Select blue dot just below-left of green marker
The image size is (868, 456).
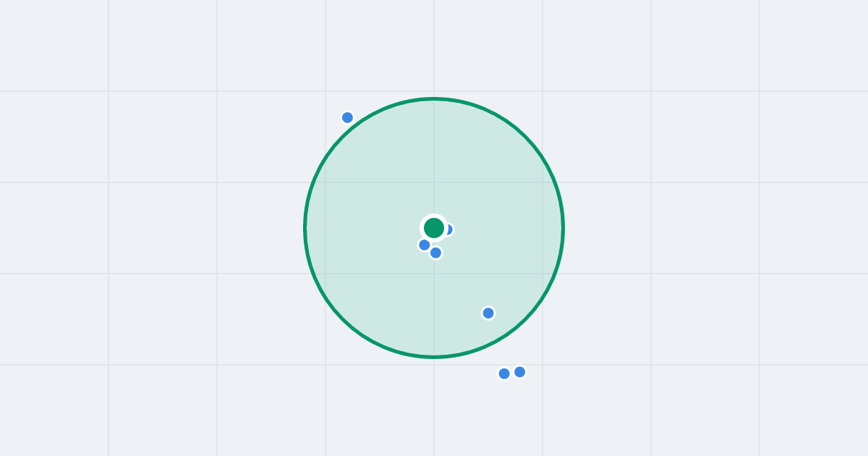click(425, 245)
